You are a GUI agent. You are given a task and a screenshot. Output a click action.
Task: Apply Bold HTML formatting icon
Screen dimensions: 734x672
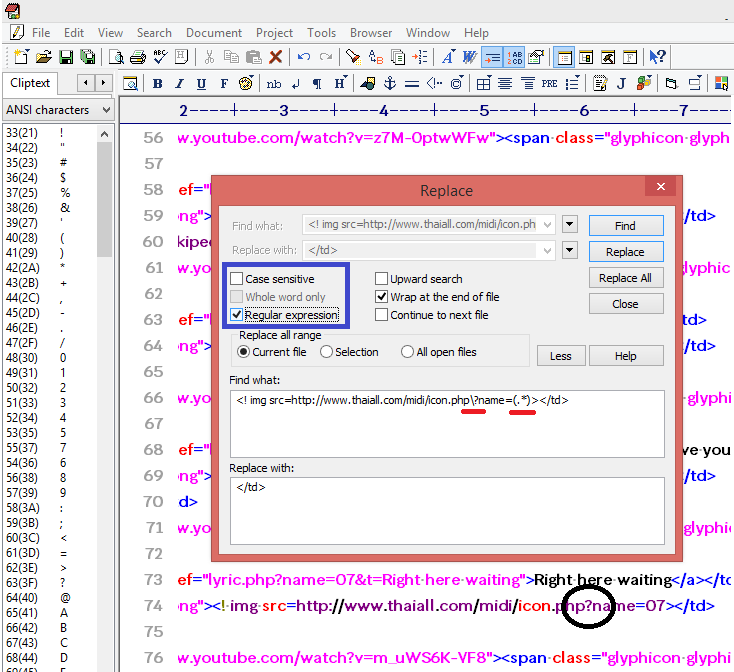point(157,83)
